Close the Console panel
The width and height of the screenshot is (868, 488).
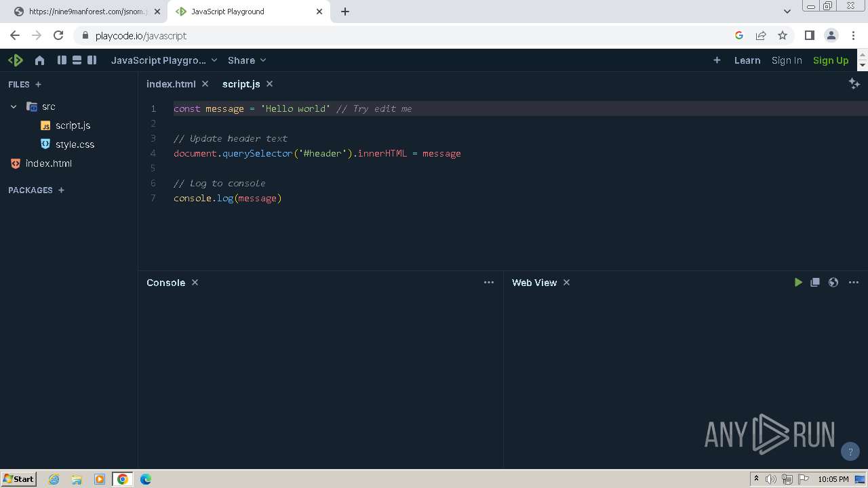click(x=195, y=283)
